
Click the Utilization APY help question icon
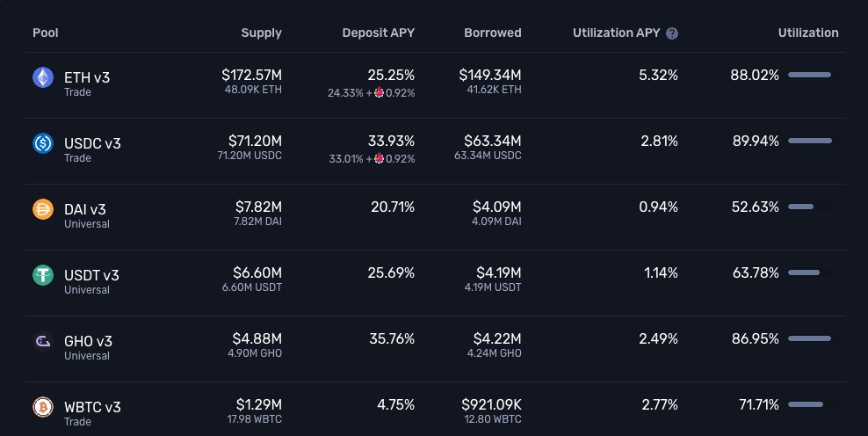click(672, 33)
